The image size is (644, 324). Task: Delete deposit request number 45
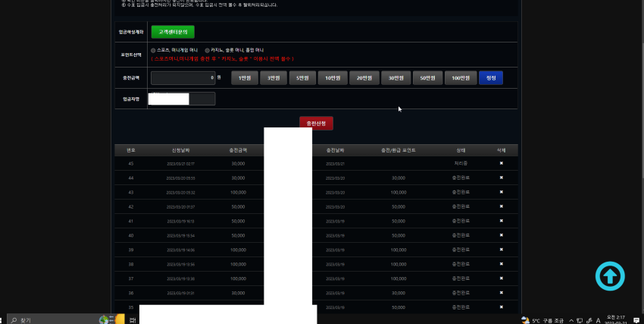501,163
